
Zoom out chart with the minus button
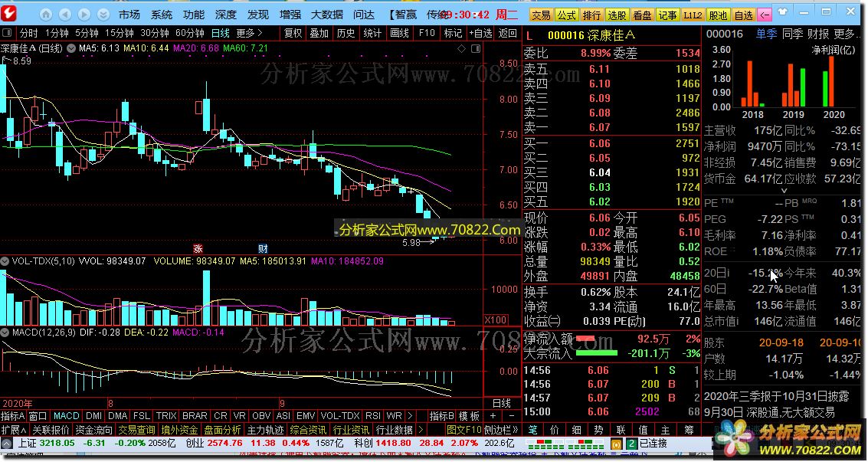coord(511,415)
